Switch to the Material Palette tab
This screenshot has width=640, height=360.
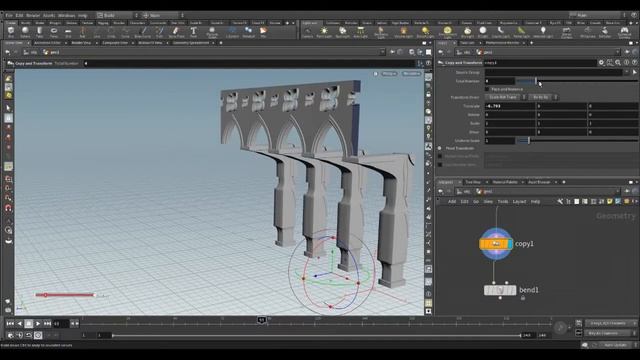coord(505,182)
